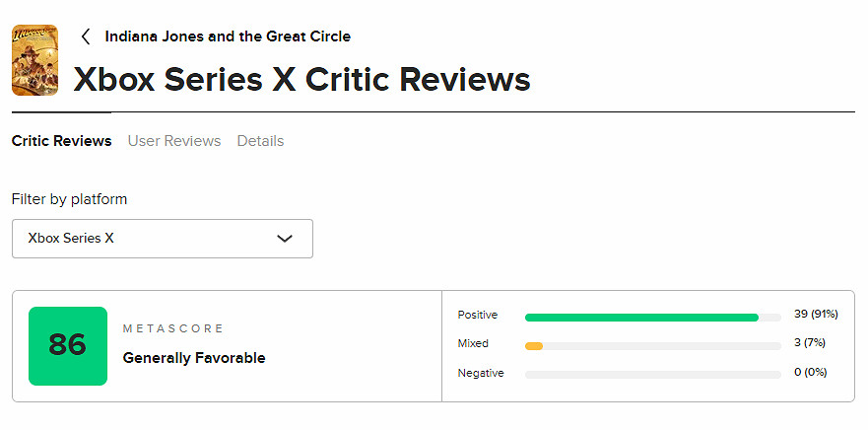The height and width of the screenshot is (430, 868).
Task: Filter by the Mixed label
Action: 473,344
